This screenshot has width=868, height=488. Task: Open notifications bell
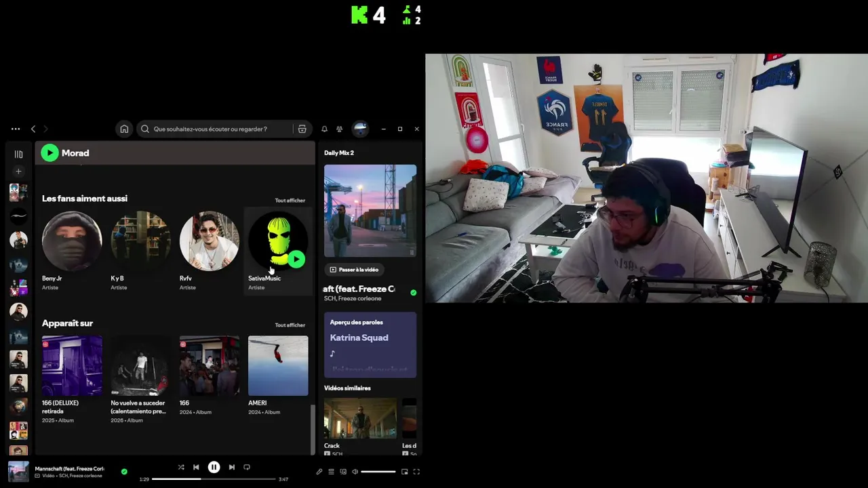tap(324, 129)
